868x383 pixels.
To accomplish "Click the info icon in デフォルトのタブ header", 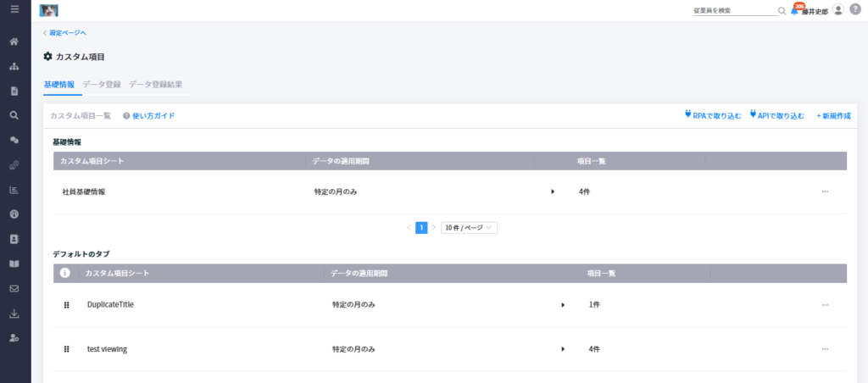I will 64,273.
